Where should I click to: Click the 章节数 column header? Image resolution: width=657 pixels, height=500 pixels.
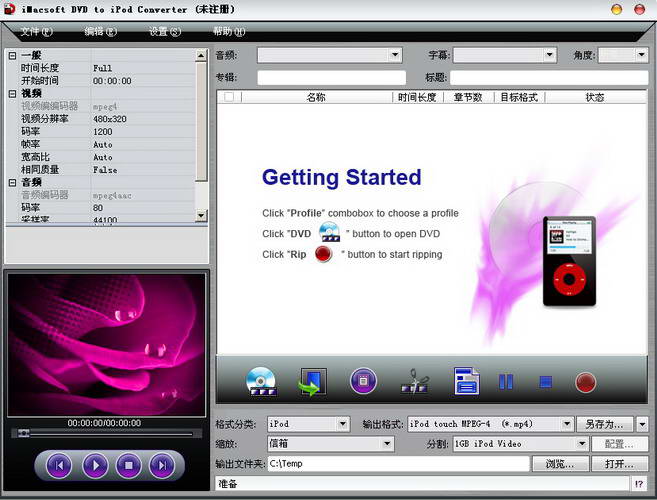[x=468, y=97]
